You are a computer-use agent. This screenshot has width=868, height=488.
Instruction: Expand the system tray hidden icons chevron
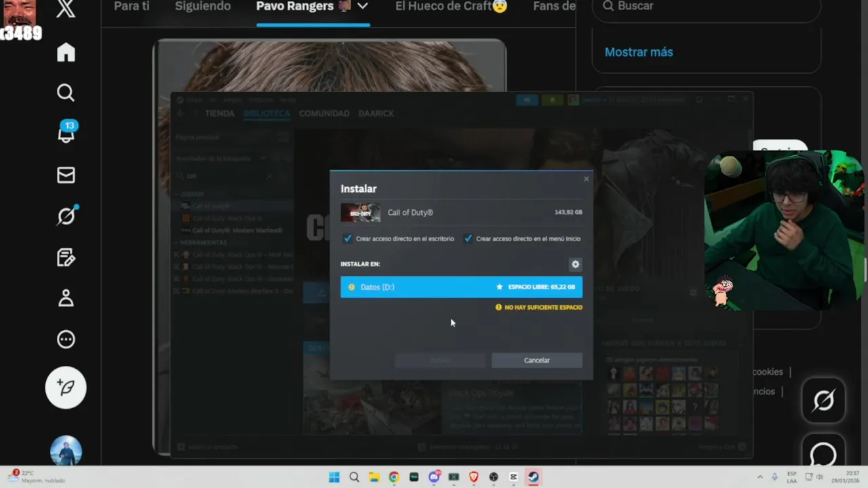(x=759, y=477)
